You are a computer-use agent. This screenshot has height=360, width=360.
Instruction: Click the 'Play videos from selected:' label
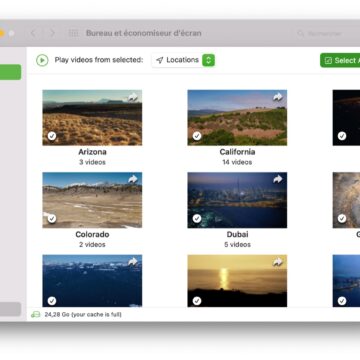pos(99,60)
